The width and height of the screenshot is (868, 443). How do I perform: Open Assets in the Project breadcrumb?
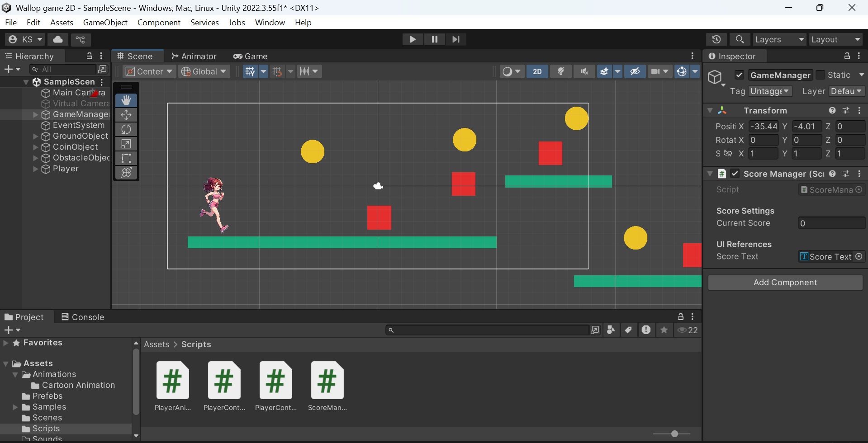tap(157, 344)
